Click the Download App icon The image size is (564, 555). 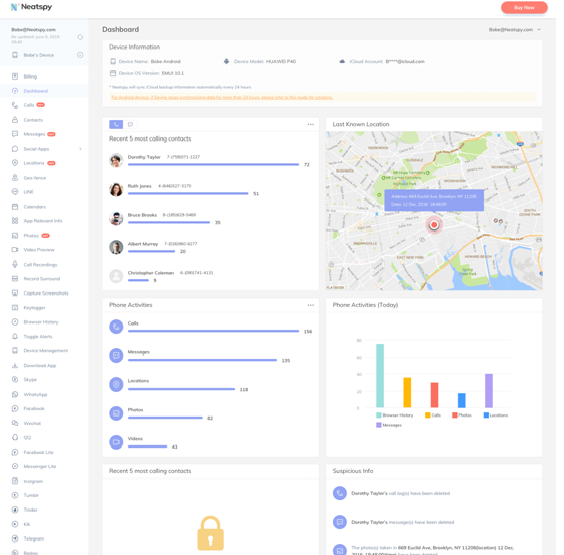coord(15,365)
